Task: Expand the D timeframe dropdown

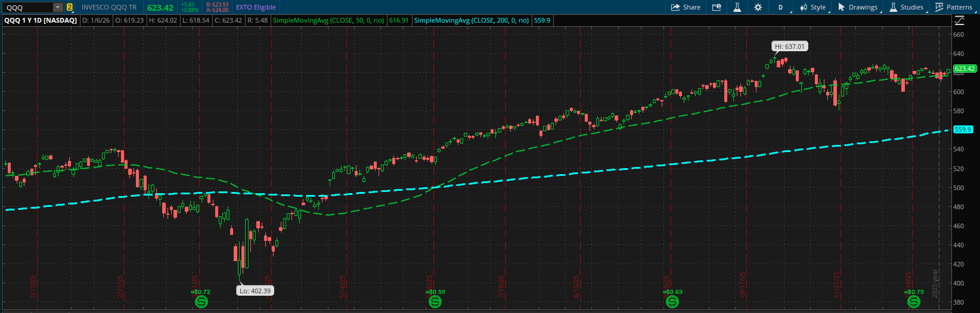Action: 781,7
